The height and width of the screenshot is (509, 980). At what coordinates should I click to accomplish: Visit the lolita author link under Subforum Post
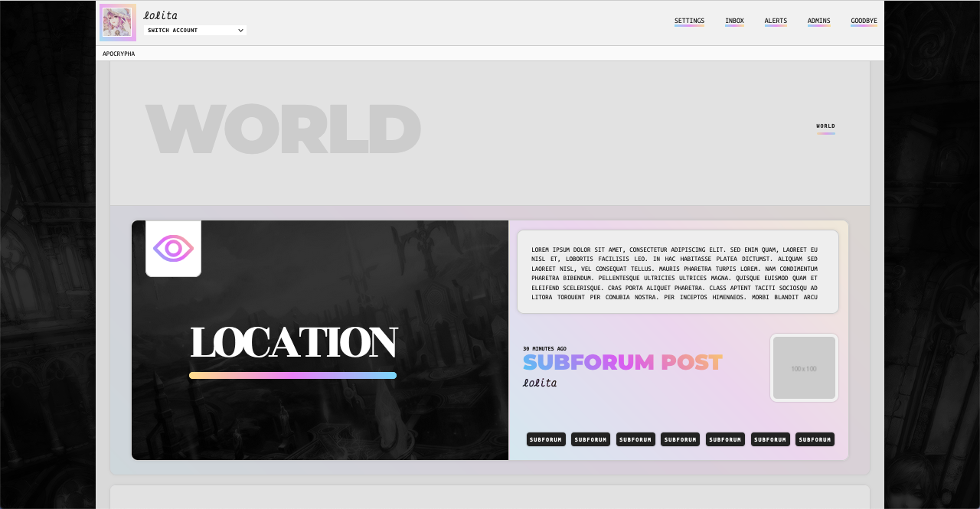(540, 383)
